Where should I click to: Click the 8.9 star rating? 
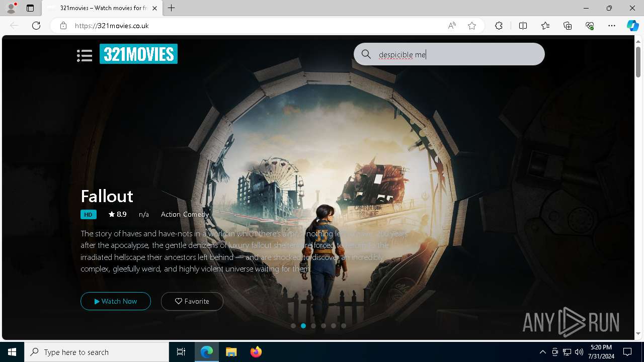click(x=118, y=214)
